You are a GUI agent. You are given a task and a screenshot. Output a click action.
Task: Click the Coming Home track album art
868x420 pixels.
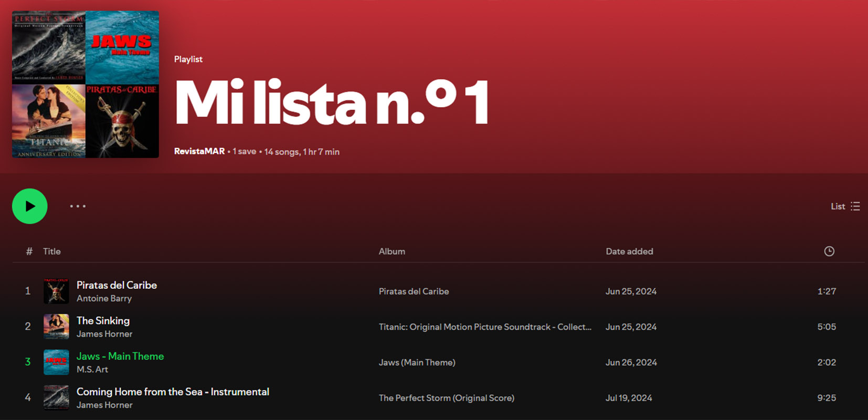[x=56, y=398]
